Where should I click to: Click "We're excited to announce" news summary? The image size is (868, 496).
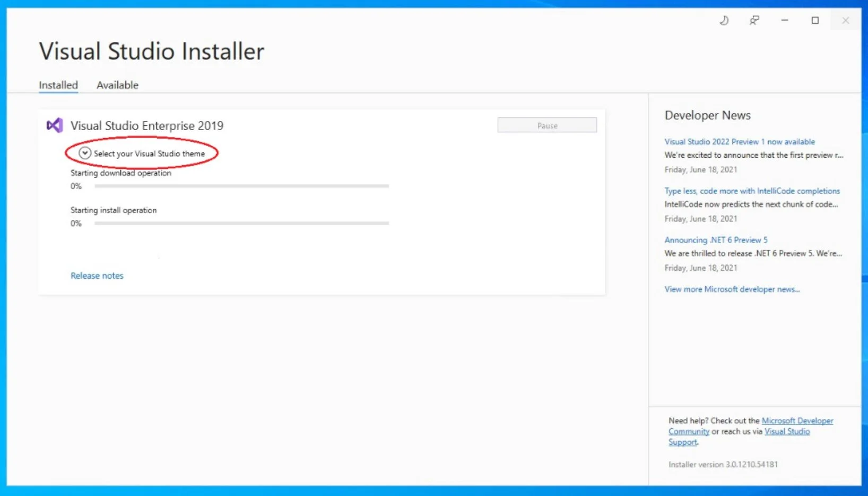click(754, 155)
